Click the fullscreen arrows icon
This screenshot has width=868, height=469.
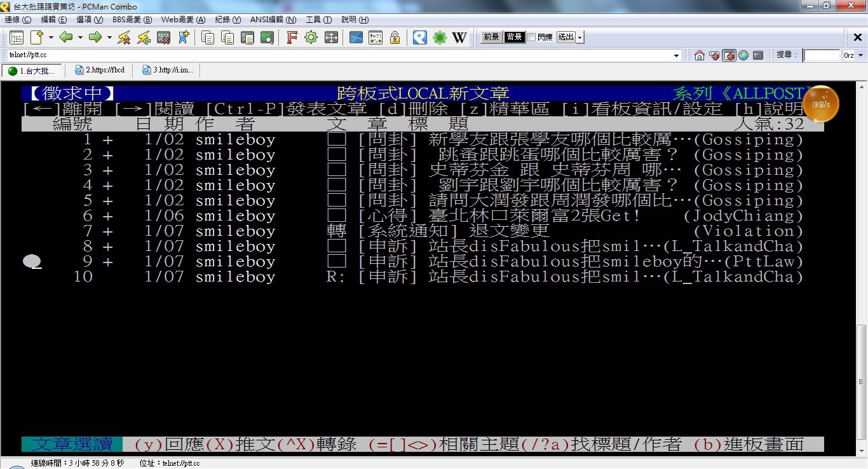[x=331, y=37]
